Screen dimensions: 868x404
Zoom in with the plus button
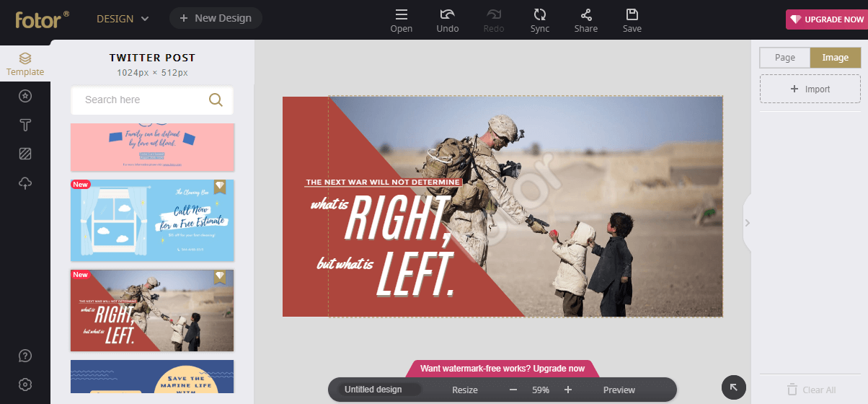tap(568, 390)
